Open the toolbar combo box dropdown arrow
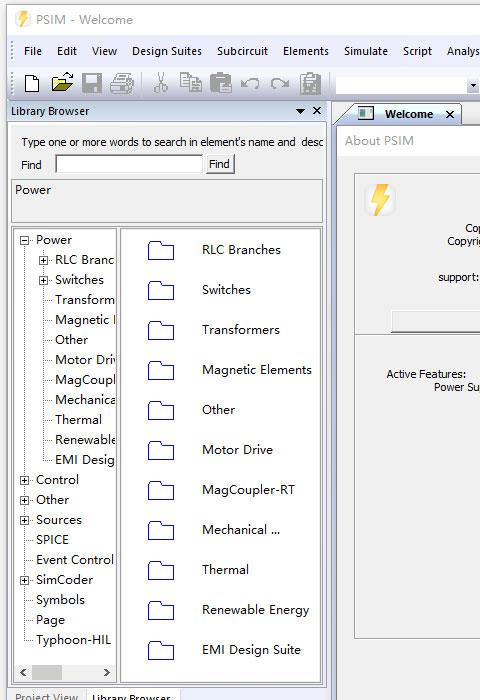Image resolution: width=480 pixels, height=700 pixels. 473,85
